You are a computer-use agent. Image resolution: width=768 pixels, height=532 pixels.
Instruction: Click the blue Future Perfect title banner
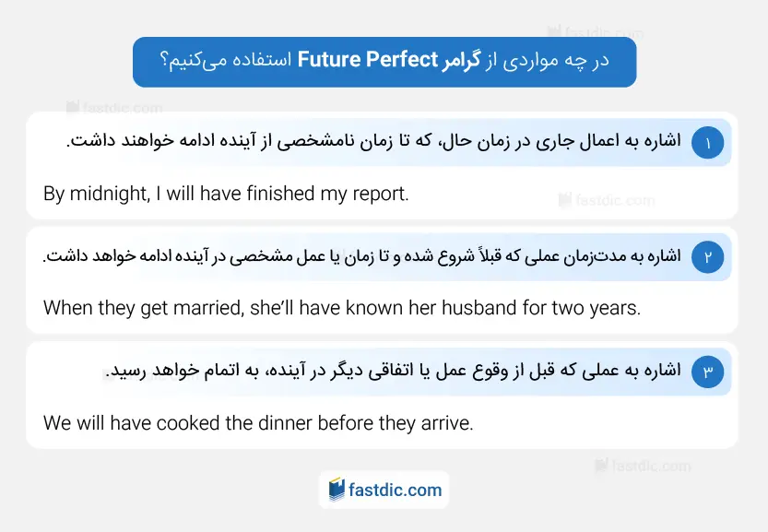[384, 62]
